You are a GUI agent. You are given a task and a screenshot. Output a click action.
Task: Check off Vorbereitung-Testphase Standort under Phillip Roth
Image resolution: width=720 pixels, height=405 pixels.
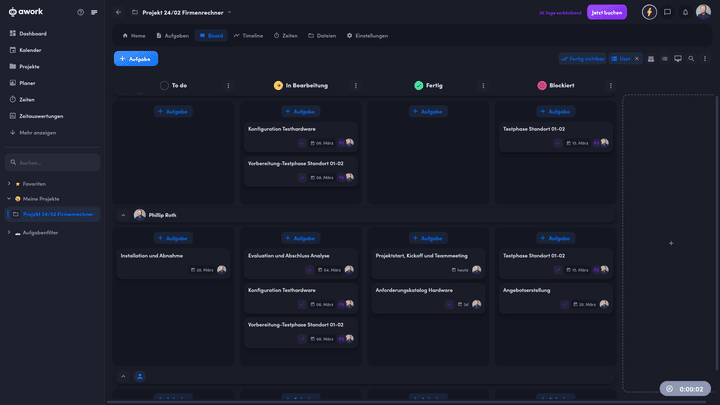(x=302, y=339)
